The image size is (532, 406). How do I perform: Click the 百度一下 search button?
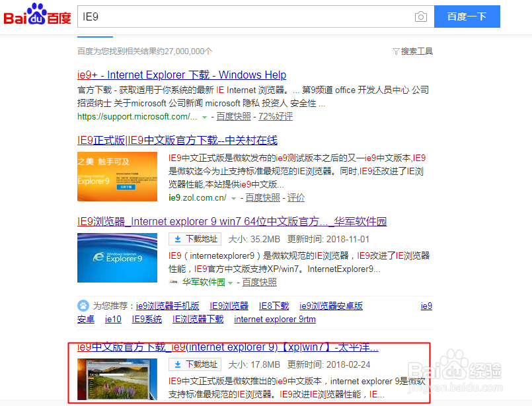point(467,17)
